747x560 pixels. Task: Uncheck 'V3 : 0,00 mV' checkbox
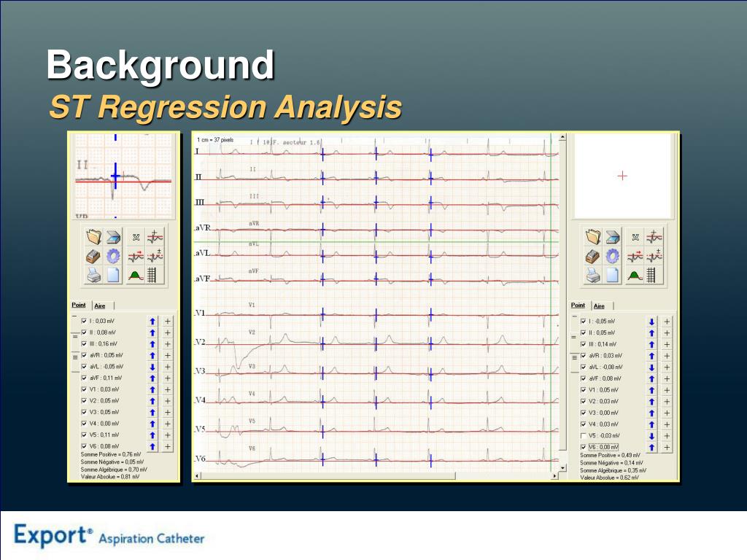[583, 413]
